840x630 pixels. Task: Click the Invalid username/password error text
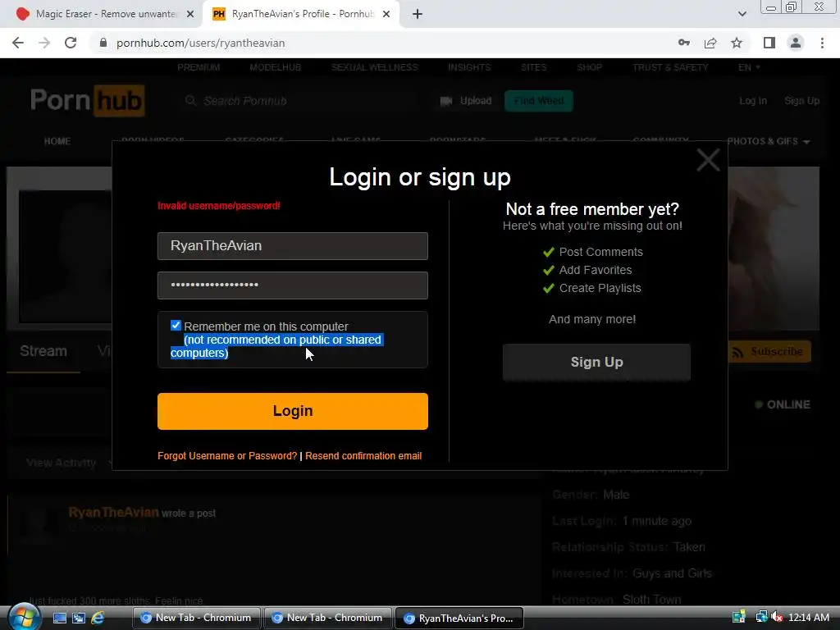tap(218, 206)
